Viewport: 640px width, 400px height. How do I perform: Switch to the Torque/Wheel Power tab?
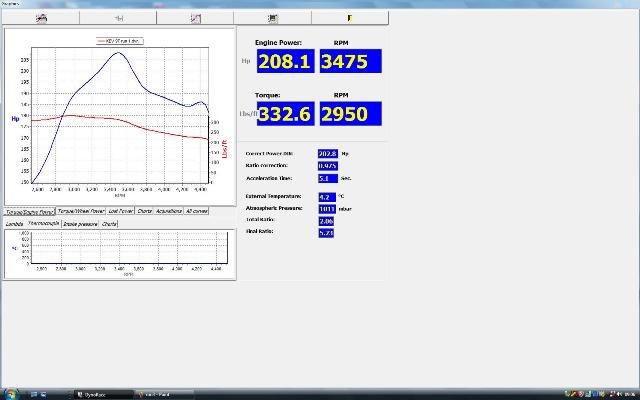click(x=81, y=211)
